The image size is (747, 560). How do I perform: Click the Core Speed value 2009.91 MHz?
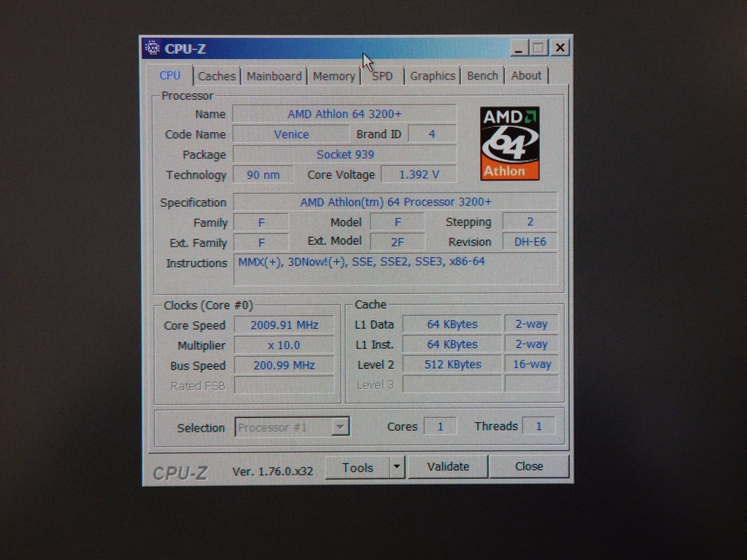(285, 324)
